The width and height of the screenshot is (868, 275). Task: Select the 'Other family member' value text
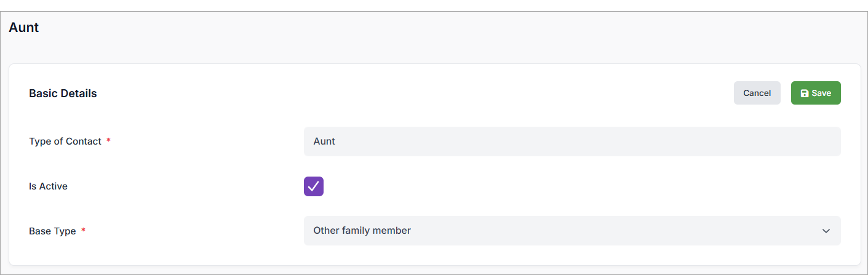coord(362,231)
